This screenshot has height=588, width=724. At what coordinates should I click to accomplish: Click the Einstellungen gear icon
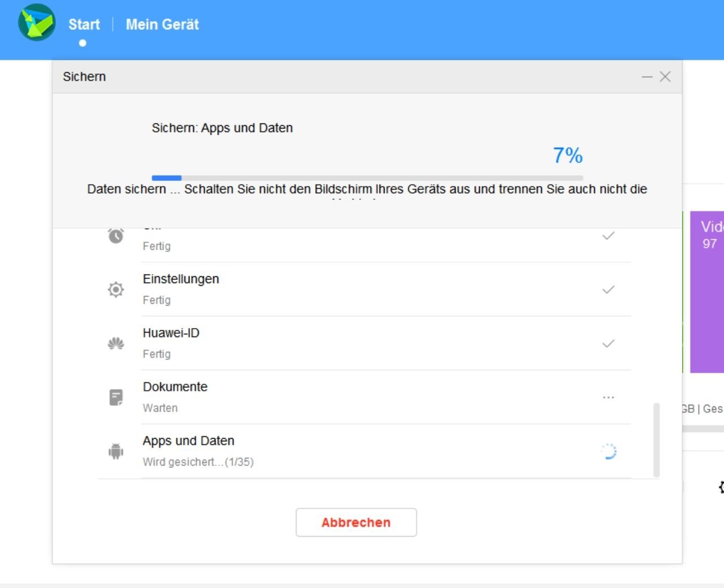tap(116, 289)
